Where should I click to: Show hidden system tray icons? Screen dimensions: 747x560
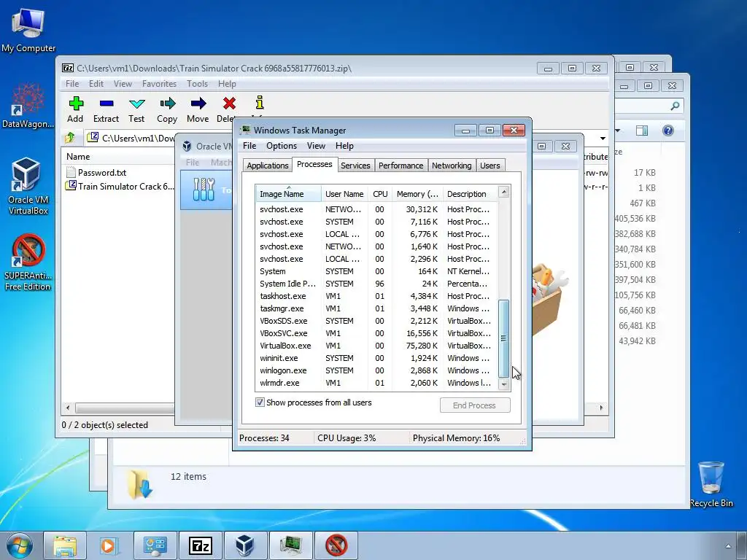(728, 546)
